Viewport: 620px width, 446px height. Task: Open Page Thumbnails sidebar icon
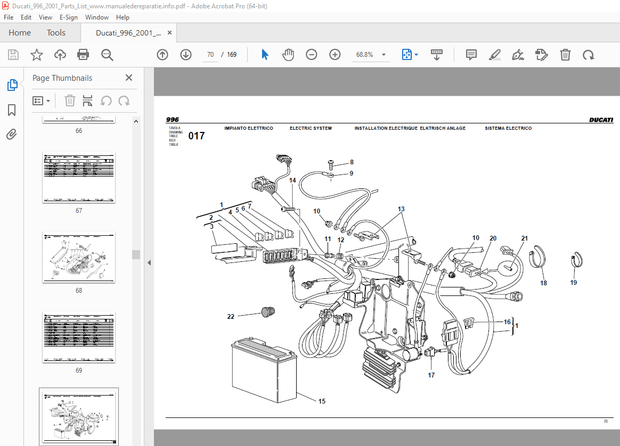(x=12, y=85)
